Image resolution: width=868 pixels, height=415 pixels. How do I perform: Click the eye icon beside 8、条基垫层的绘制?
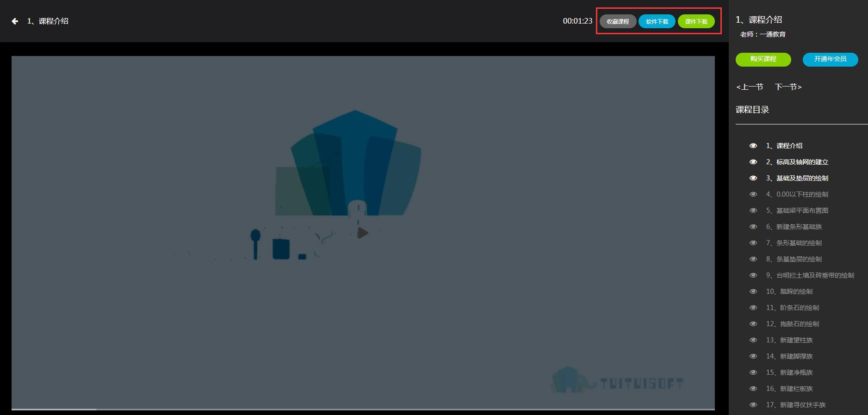tap(753, 259)
